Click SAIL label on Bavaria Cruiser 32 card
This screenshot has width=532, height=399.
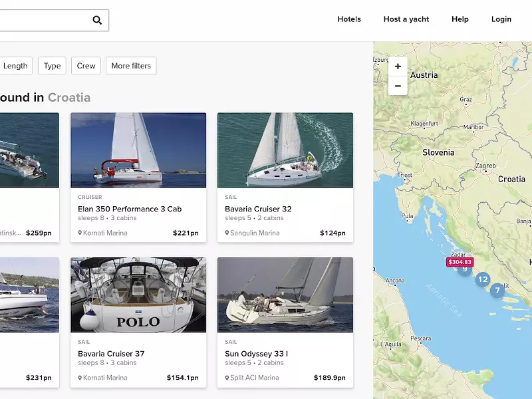point(231,197)
